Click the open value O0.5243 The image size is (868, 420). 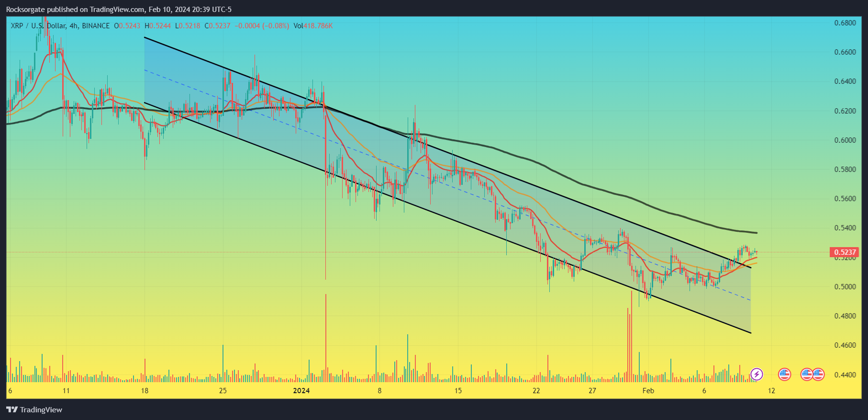pyautogui.click(x=127, y=26)
